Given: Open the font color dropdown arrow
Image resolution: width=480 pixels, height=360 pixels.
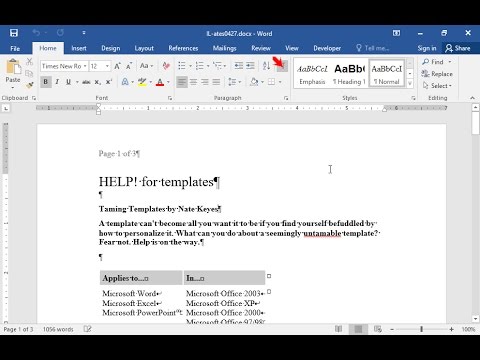Looking at the screenshot, I should point(168,82).
